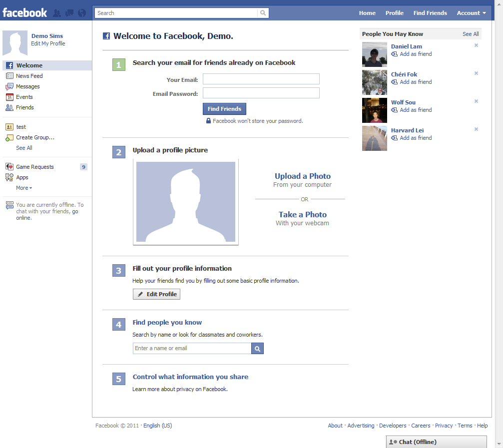Click See All under groups in sidebar
This screenshot has height=448, width=503.
pos(24,148)
